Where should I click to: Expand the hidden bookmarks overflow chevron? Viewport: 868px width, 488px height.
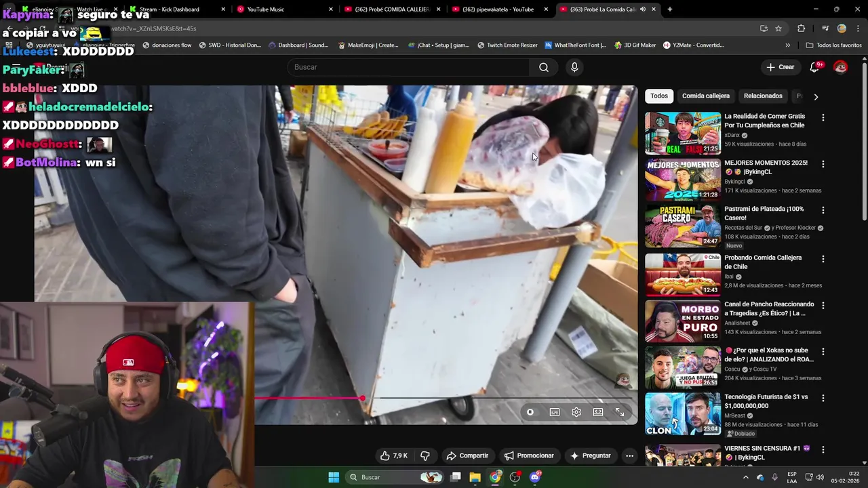tap(787, 45)
